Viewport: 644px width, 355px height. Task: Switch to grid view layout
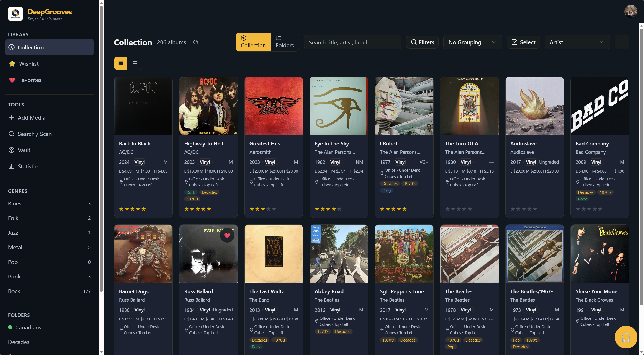(121, 63)
